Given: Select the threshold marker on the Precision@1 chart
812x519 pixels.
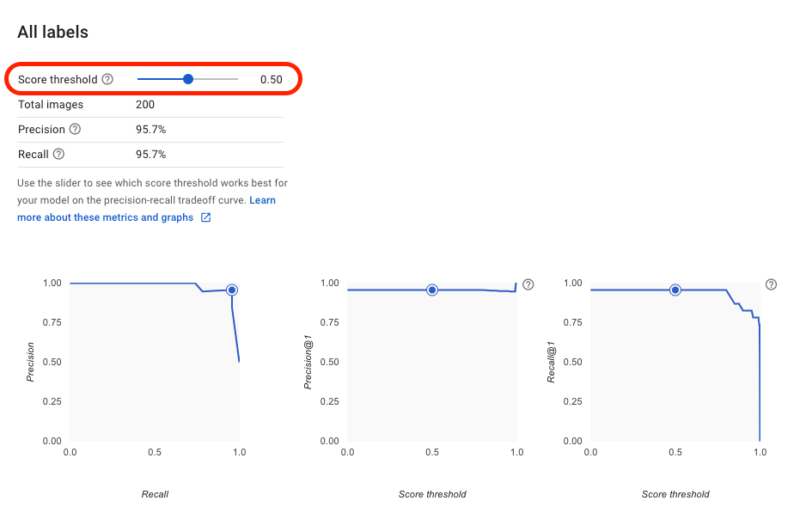Looking at the screenshot, I should [432, 290].
